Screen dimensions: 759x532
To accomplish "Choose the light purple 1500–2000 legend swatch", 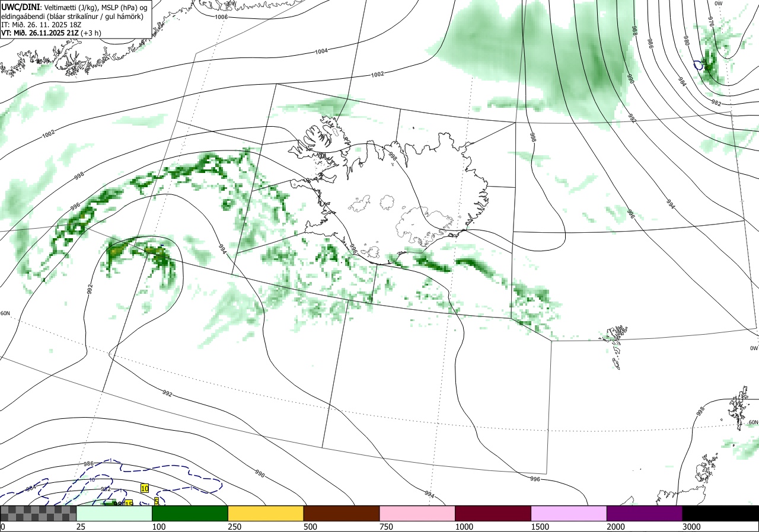I will (x=569, y=513).
